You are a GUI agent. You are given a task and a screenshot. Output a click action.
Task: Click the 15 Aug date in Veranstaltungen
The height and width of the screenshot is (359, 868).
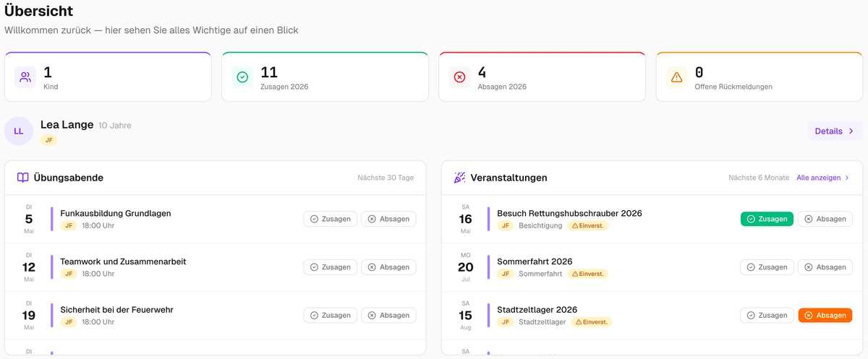(x=465, y=316)
